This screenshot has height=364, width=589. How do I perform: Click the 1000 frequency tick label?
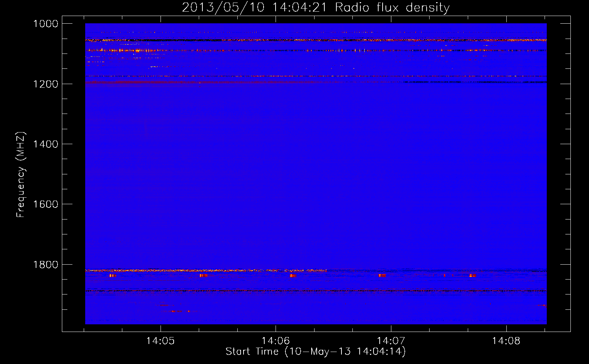pyautogui.click(x=46, y=24)
